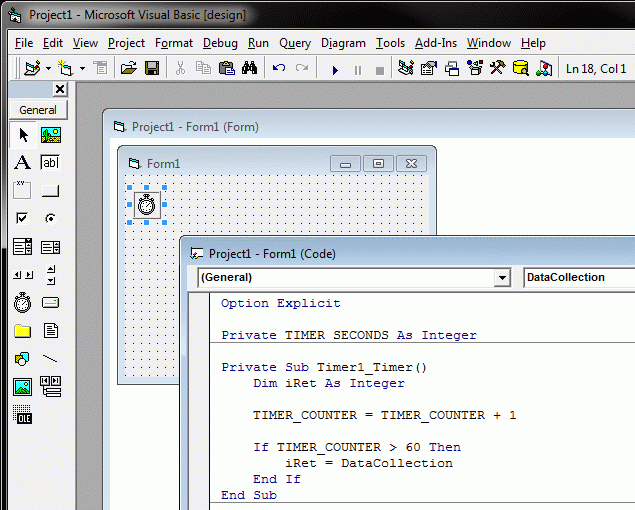This screenshot has height=510, width=635.
Task: Select the DirListBox folder tool
Action: click(22, 331)
